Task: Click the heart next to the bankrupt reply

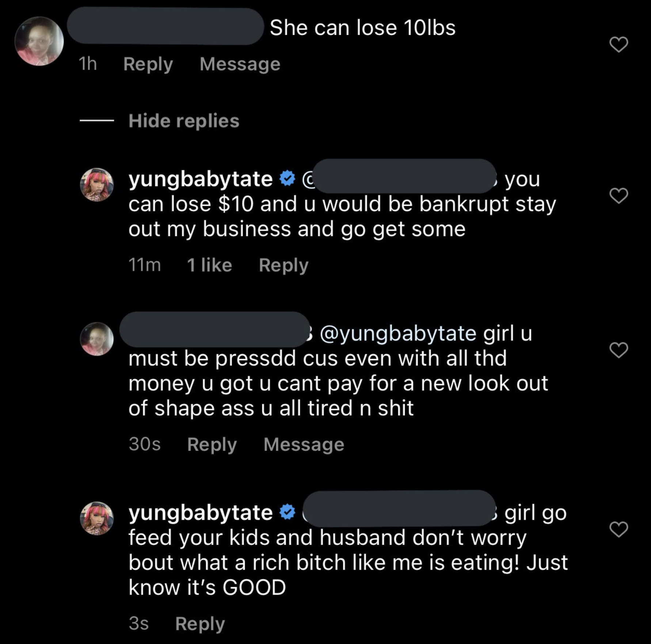Action: pos(619,196)
